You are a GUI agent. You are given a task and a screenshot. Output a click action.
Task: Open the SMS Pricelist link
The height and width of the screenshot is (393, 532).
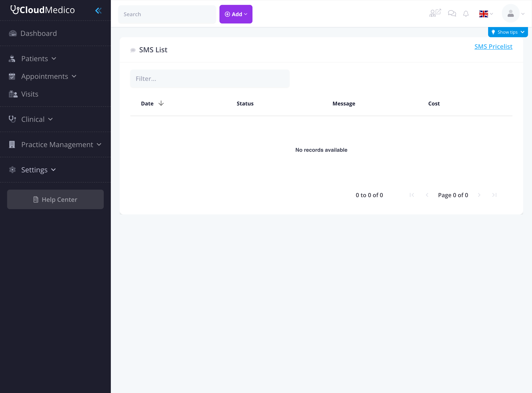pos(493,46)
